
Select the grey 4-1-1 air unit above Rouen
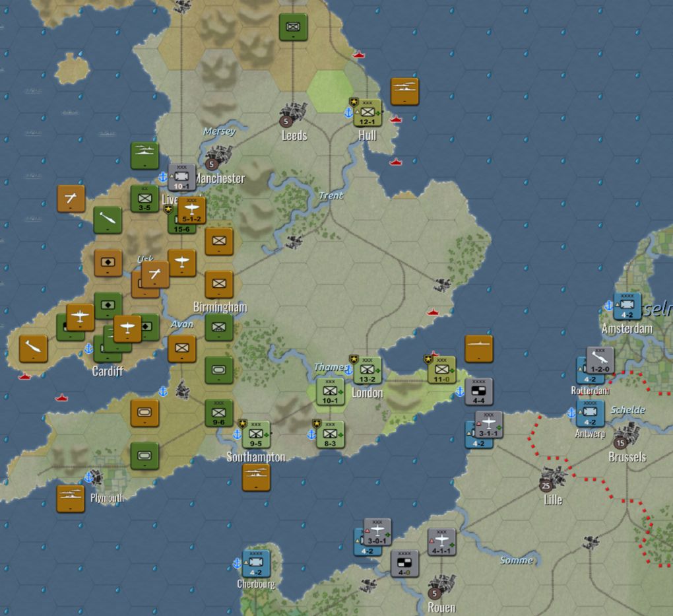click(x=441, y=542)
